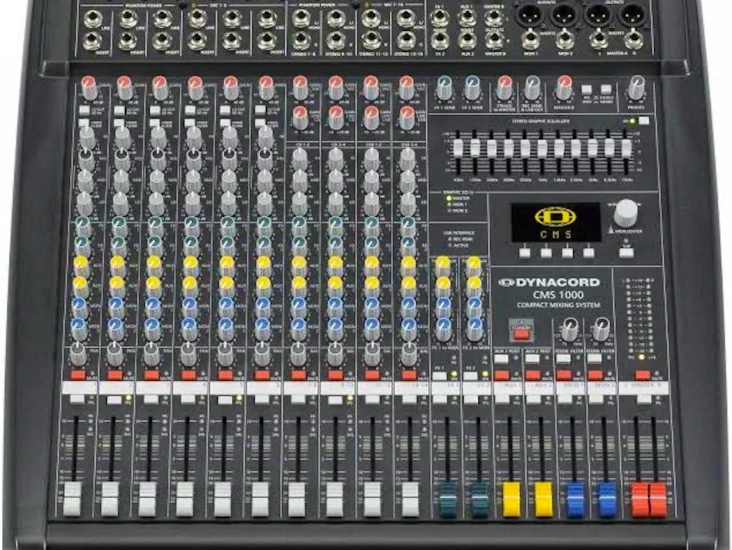Screen dimensions: 732x550
Task: Click the leftmost XLR master output socket
Action: coord(532,17)
